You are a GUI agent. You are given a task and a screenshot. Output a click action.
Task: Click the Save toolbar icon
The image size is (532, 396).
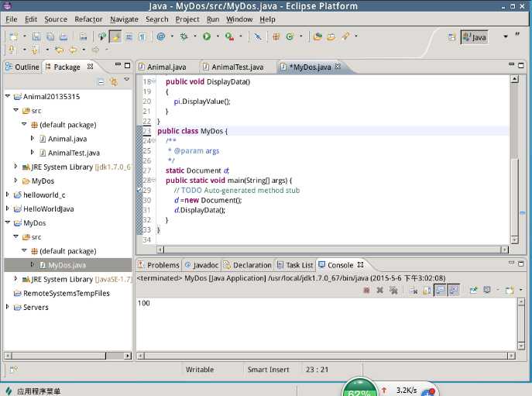pos(36,36)
